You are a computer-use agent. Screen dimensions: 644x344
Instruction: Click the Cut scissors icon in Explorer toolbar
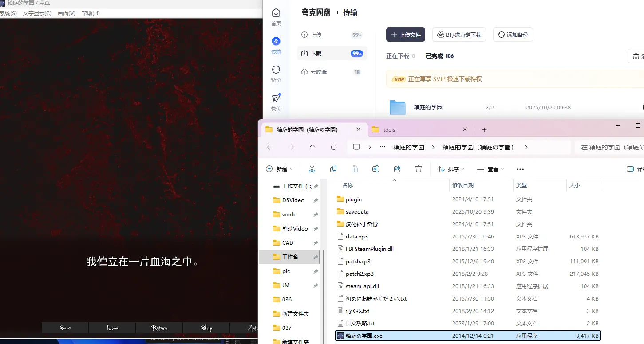[x=312, y=169]
